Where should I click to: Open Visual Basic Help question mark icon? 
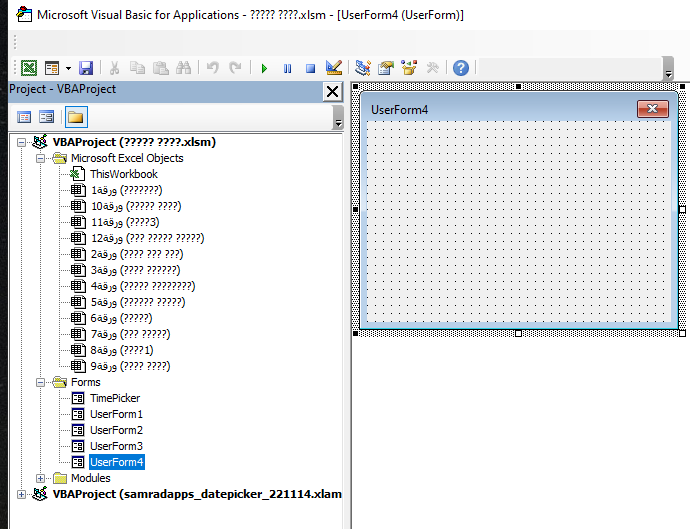(461, 68)
